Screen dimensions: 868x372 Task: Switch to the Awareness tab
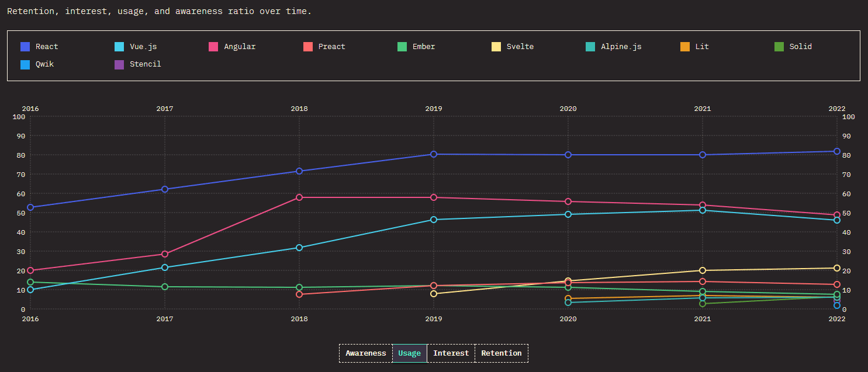[366, 353]
